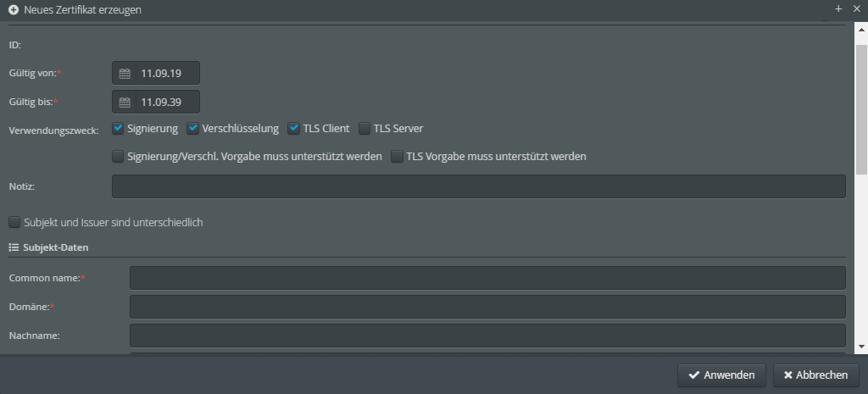Click into the Domäne input field
Viewport: 868px width, 394px height.
tap(487, 307)
